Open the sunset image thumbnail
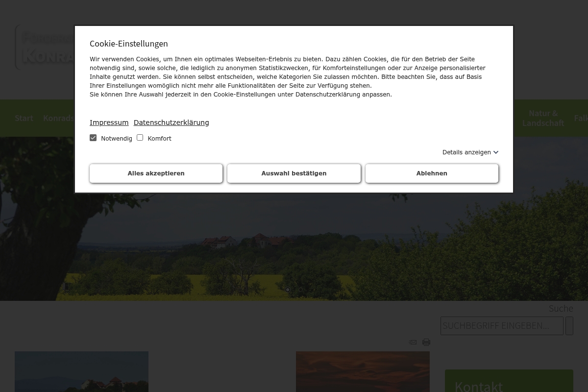Viewport: 588px width, 392px height. 363,371
